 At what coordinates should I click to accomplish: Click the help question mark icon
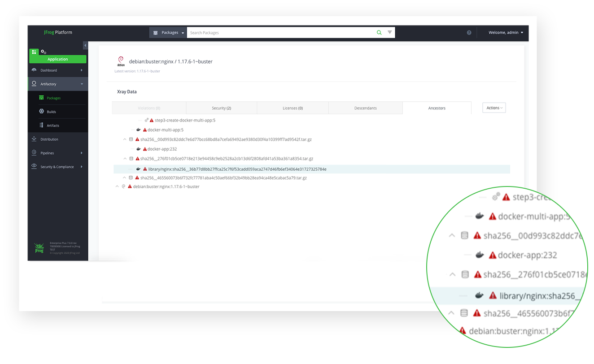click(x=469, y=33)
